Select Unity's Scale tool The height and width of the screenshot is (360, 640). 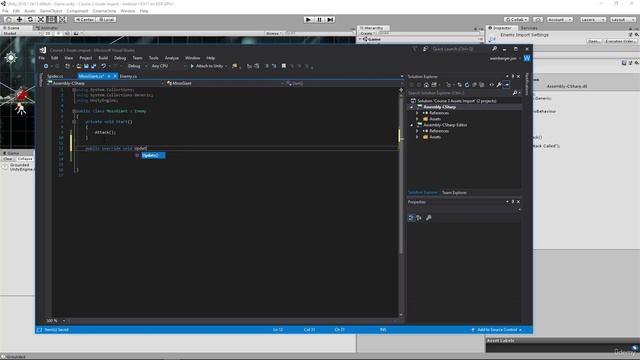(41, 20)
